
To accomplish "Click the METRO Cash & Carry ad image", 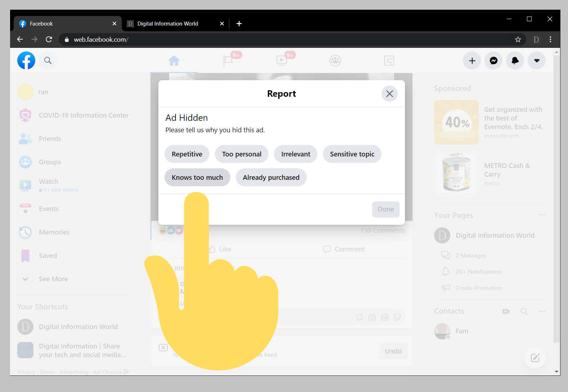I will pos(456,174).
